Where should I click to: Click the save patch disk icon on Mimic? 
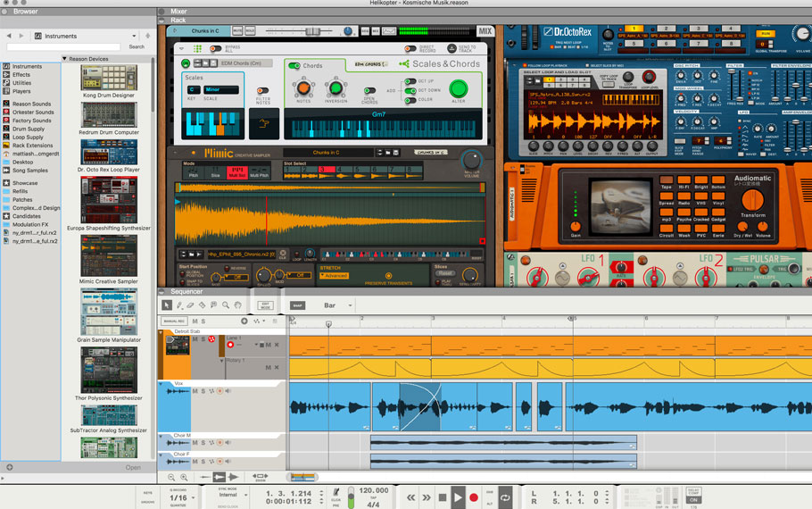tap(395, 153)
